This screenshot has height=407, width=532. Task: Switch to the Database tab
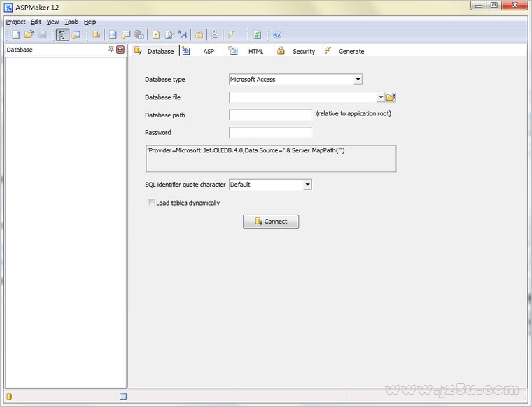tap(155, 51)
